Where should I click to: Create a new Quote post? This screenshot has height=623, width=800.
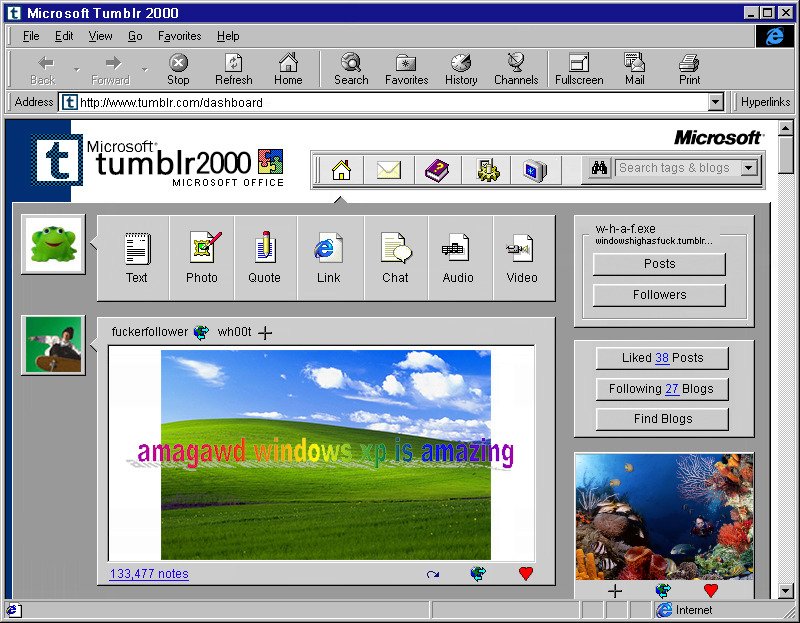265,258
